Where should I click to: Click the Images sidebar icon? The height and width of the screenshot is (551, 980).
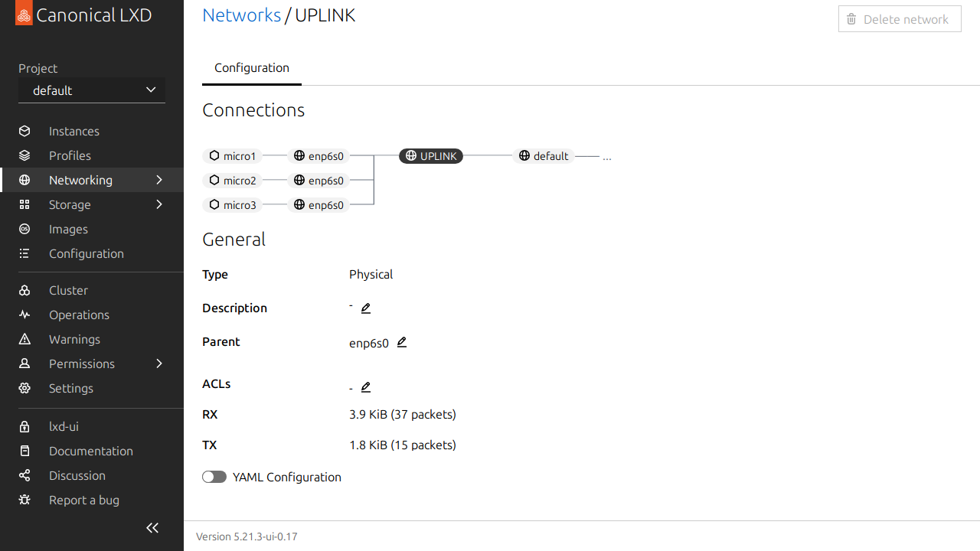click(24, 229)
